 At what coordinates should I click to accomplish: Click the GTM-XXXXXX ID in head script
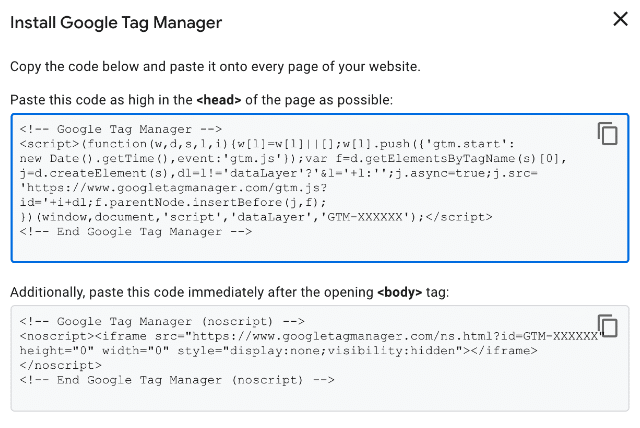(x=365, y=217)
